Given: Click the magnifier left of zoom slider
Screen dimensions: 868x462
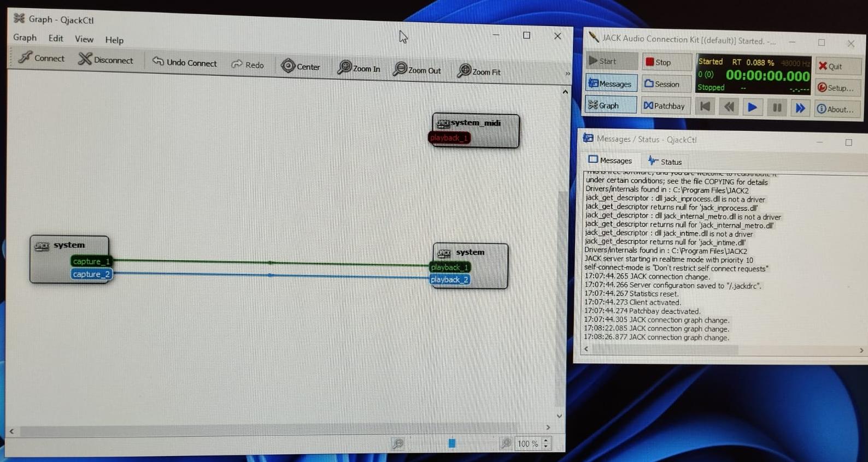Looking at the screenshot, I should (x=398, y=443).
